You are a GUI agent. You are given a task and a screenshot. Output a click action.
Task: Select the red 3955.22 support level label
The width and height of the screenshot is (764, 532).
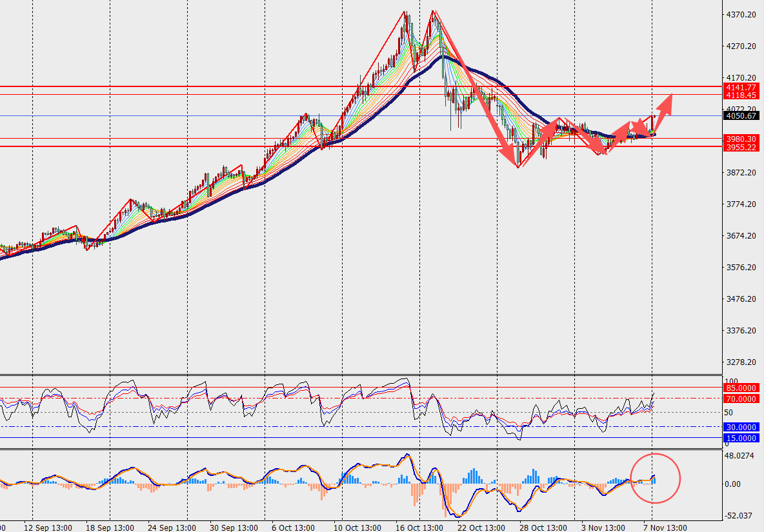pyautogui.click(x=741, y=147)
